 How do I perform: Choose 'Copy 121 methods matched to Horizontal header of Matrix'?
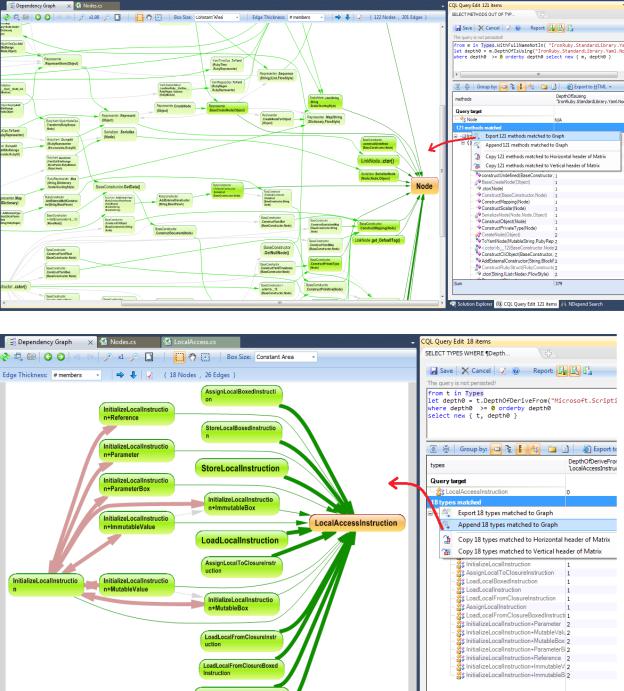click(545, 156)
